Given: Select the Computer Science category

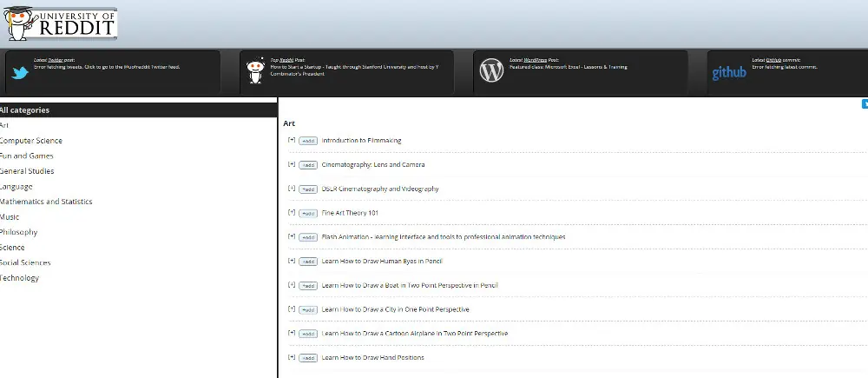Looking at the screenshot, I should pyautogui.click(x=31, y=141).
